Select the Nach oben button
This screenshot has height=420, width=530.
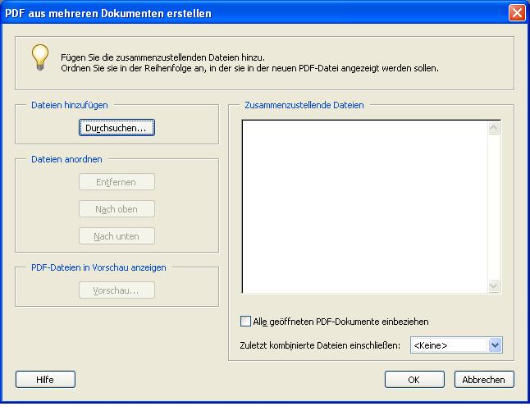[x=117, y=209]
